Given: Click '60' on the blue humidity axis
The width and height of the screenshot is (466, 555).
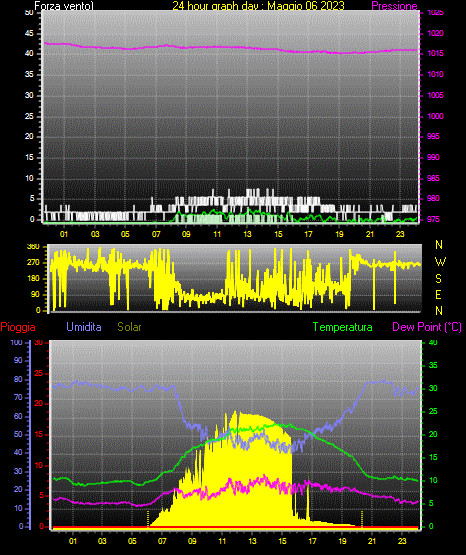Looking at the screenshot, I should tap(18, 416).
